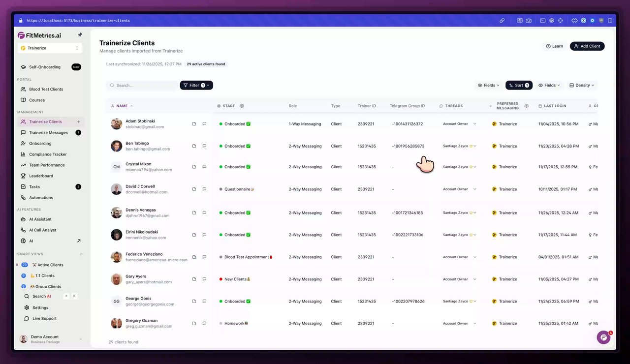Open the Courses page
Screen dimensions: 630x364
(x=37, y=100)
